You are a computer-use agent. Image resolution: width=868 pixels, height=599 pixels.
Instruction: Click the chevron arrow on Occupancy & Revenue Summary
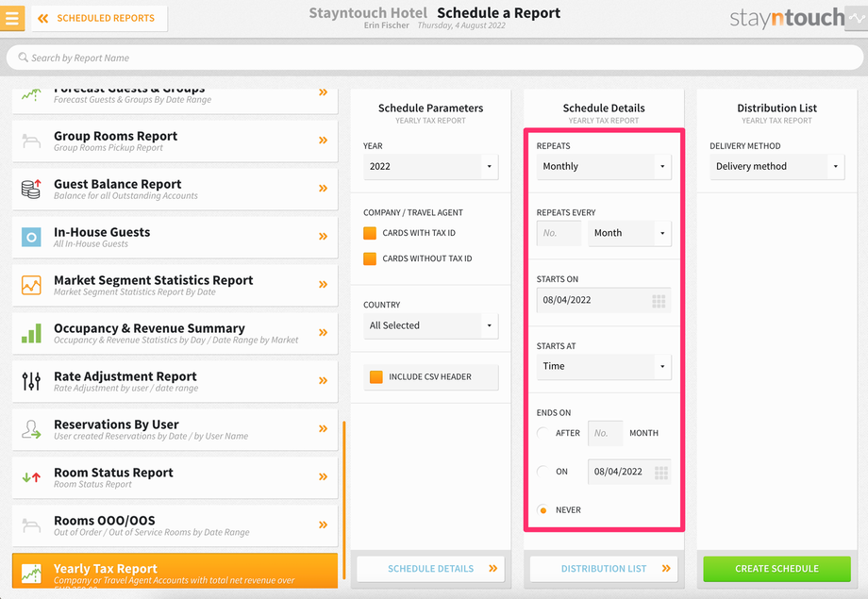(324, 333)
